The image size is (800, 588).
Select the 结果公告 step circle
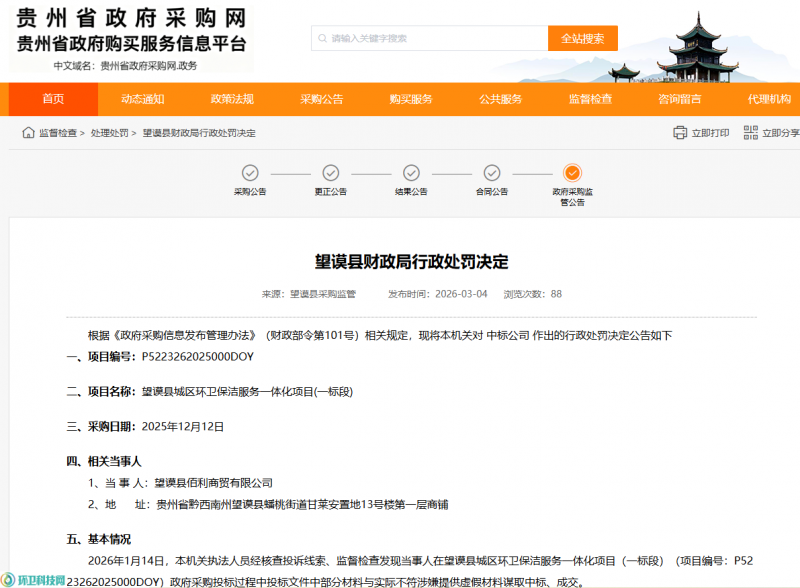click(x=411, y=172)
